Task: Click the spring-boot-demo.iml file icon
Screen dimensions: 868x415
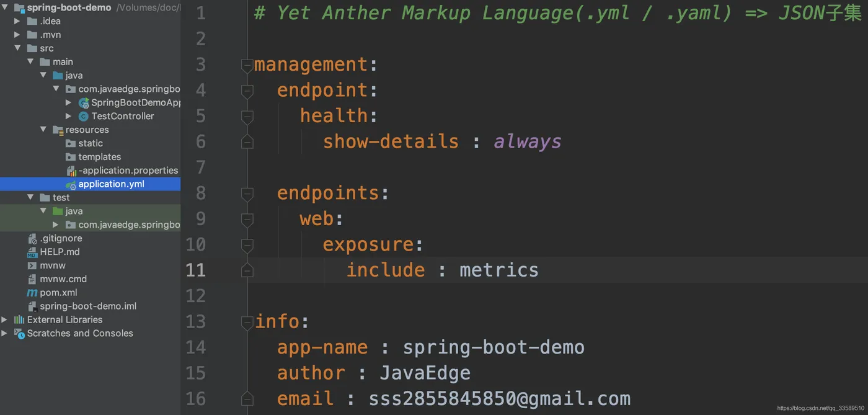Action: (x=32, y=306)
